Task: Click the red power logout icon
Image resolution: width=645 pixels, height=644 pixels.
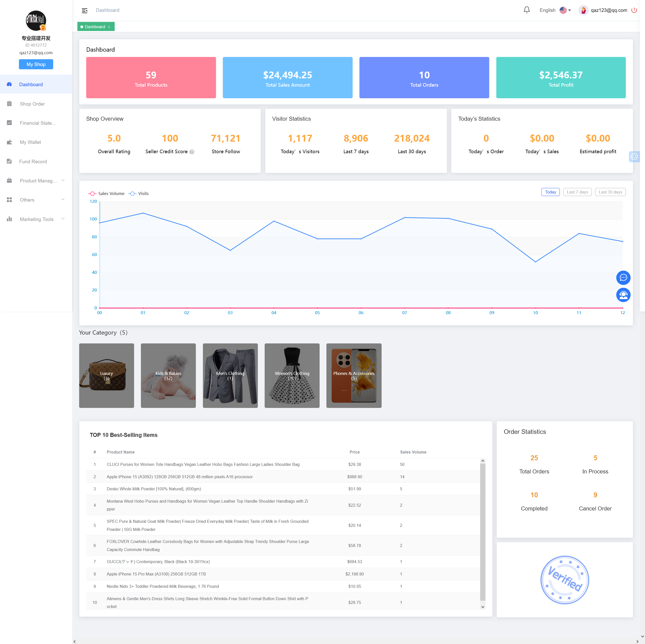Action: (634, 10)
